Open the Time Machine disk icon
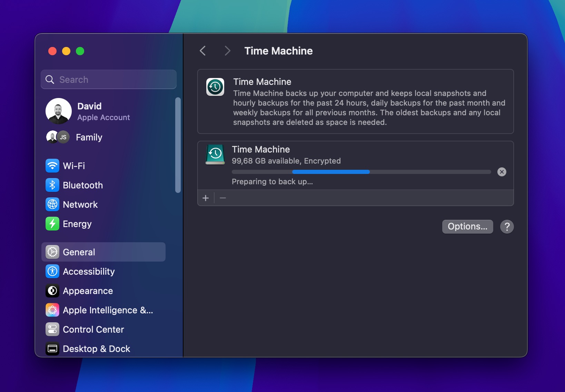The image size is (565, 392). point(215,155)
